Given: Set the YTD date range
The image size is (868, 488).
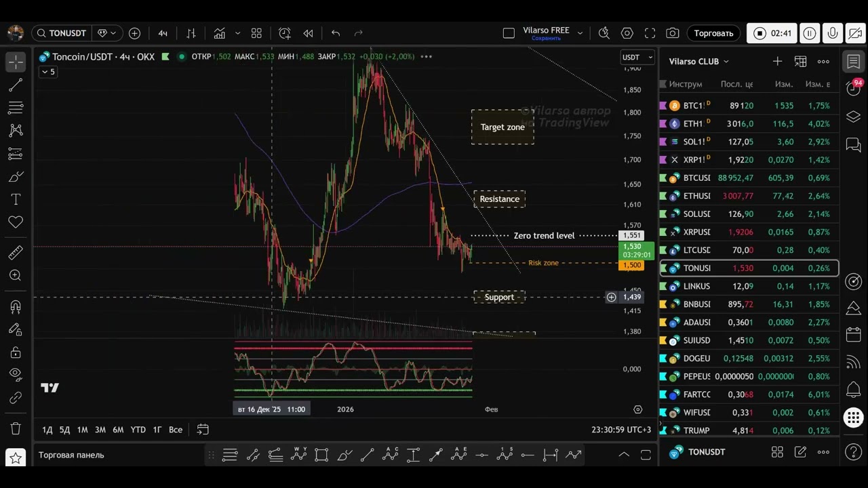Looking at the screenshot, I should 138,430.
